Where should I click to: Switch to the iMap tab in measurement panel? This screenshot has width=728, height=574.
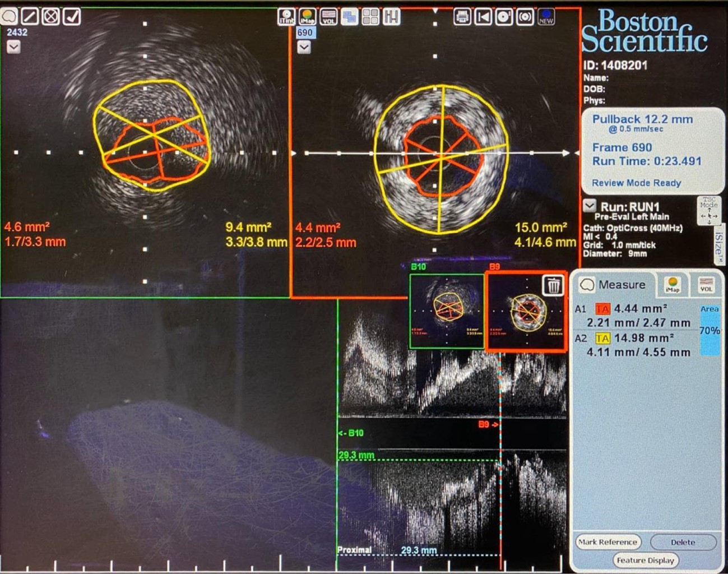[673, 285]
